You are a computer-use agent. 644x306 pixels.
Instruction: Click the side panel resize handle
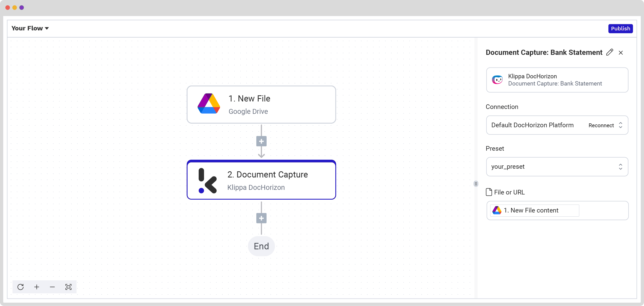coord(476,184)
